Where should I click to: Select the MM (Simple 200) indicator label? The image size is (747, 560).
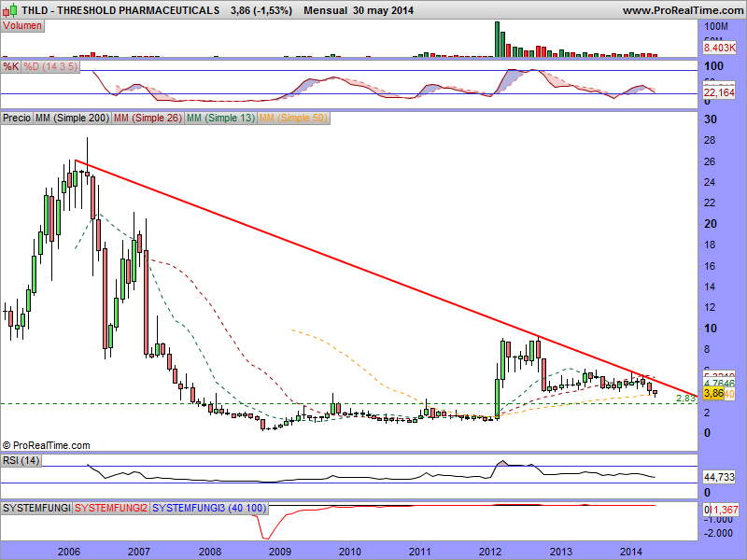click(72, 119)
